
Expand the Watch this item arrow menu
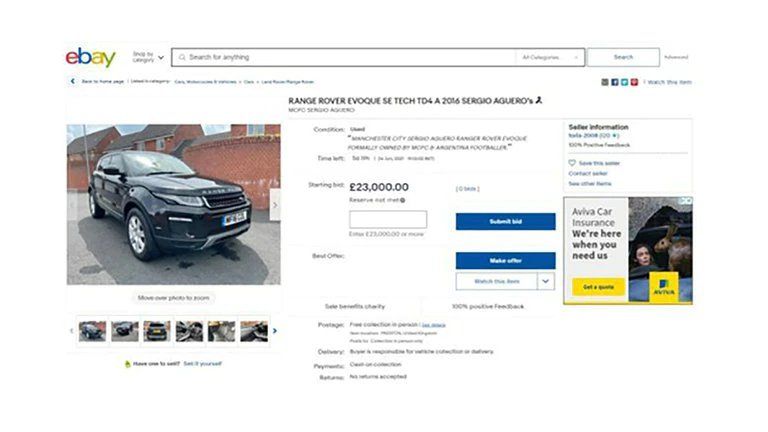pyautogui.click(x=546, y=282)
